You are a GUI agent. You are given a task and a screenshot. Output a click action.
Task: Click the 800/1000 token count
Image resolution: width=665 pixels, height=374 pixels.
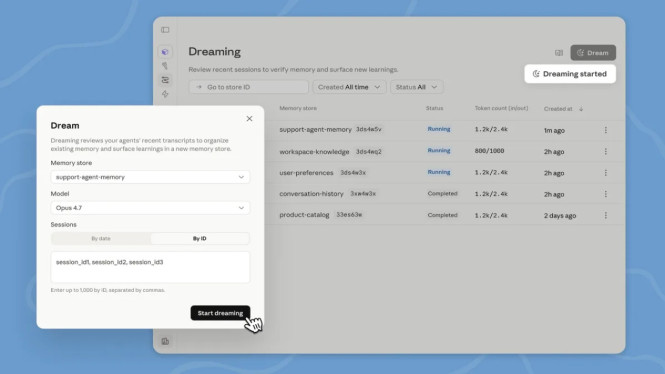489,151
